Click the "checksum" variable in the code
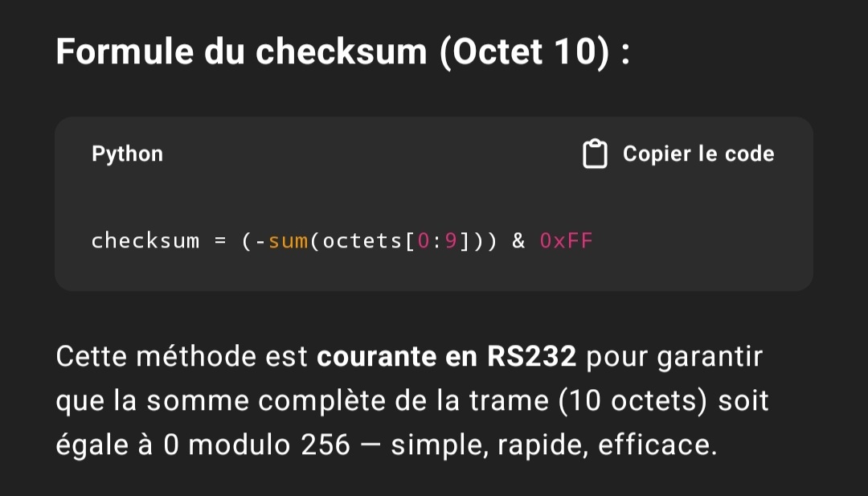 [145, 240]
